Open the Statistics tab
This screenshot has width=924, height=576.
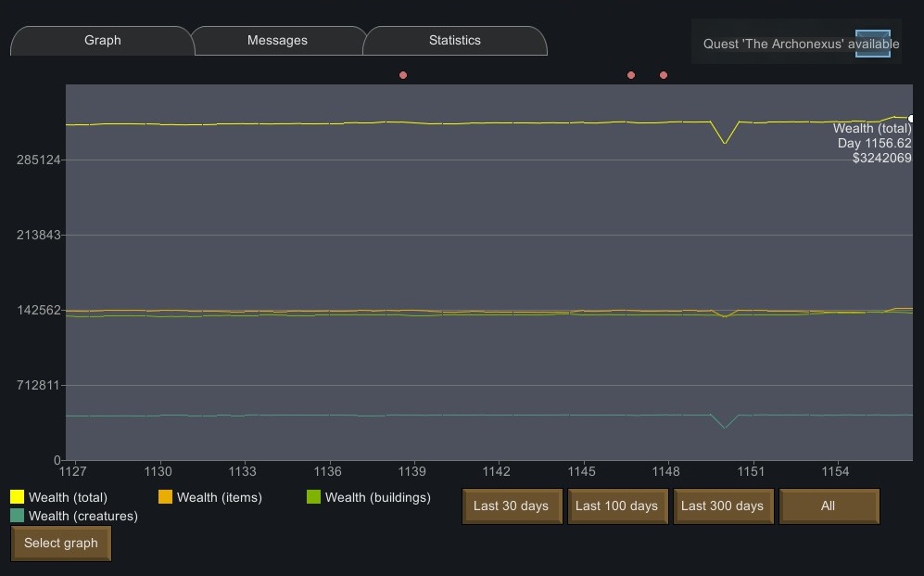(x=455, y=41)
